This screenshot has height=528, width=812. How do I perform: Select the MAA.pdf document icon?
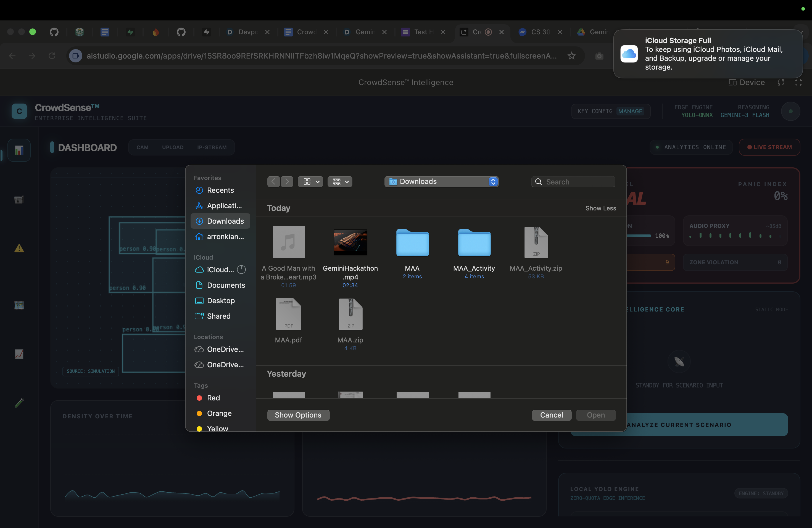click(x=288, y=314)
